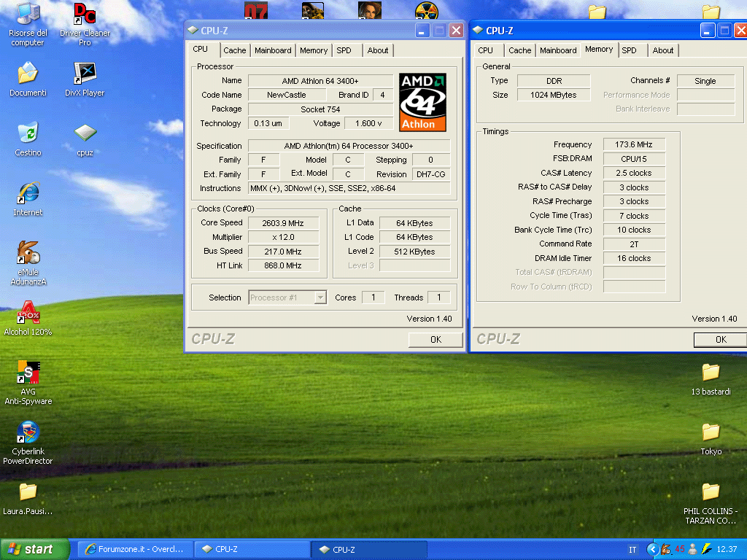Open the Mainboard tab in the processor CPU-Z window
This screenshot has height=560, width=747.
(273, 50)
